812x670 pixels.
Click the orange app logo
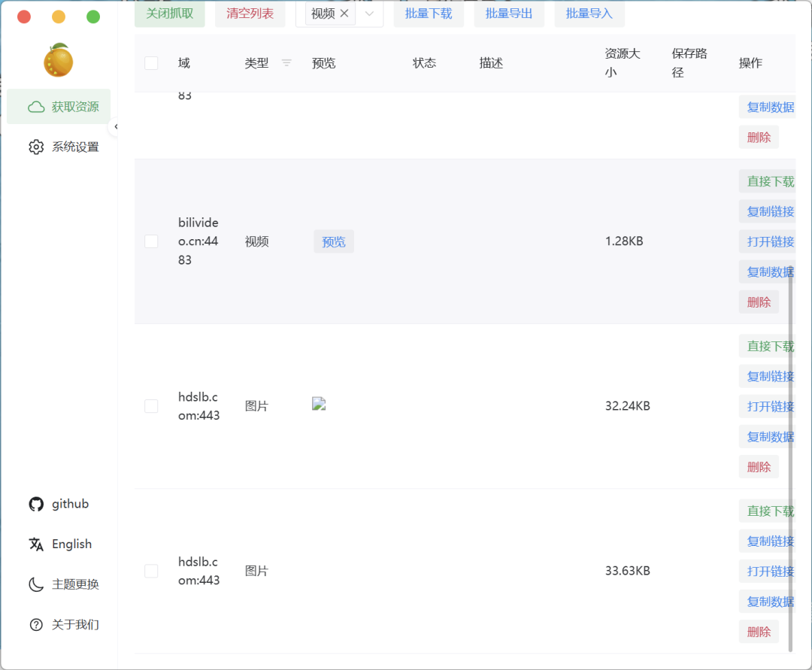pos(59,60)
